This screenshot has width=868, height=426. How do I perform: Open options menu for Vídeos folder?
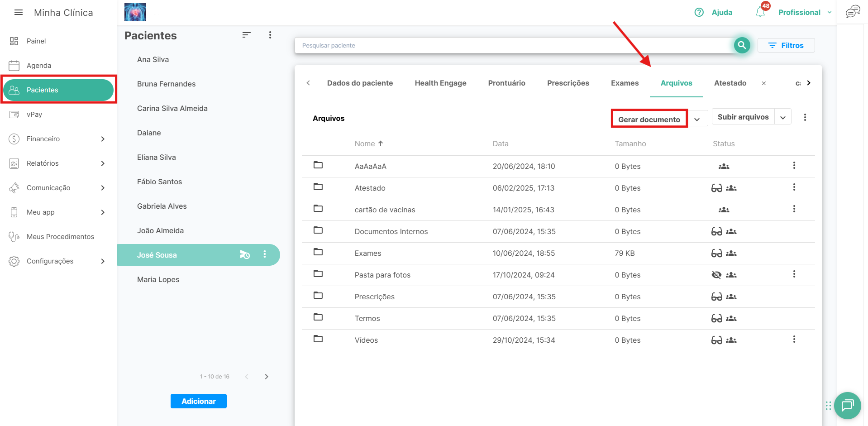point(794,340)
